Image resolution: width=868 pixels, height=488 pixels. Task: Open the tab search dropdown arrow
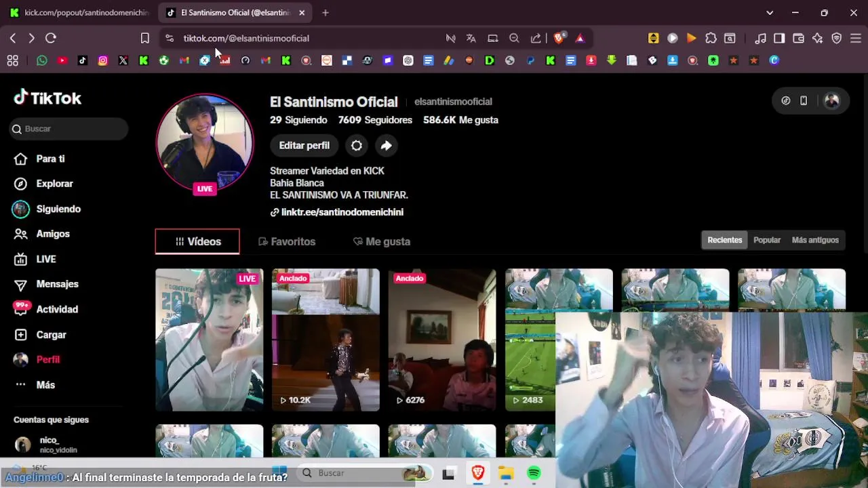pos(770,13)
